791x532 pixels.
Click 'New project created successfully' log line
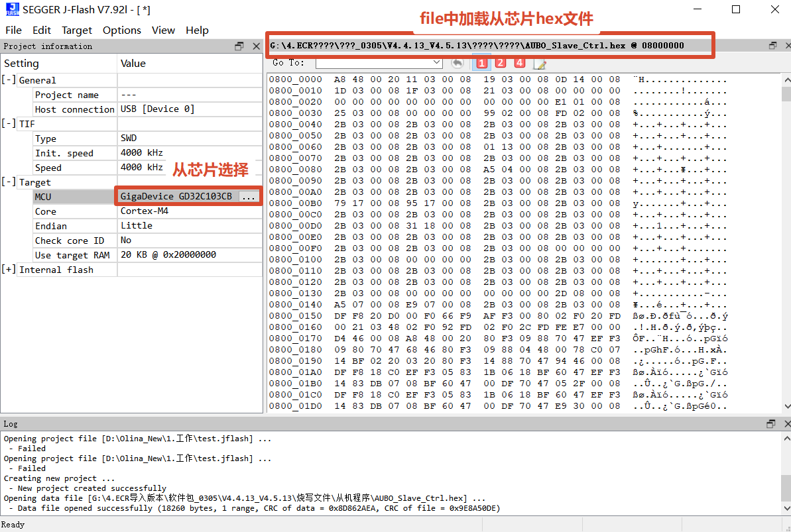coord(91,488)
